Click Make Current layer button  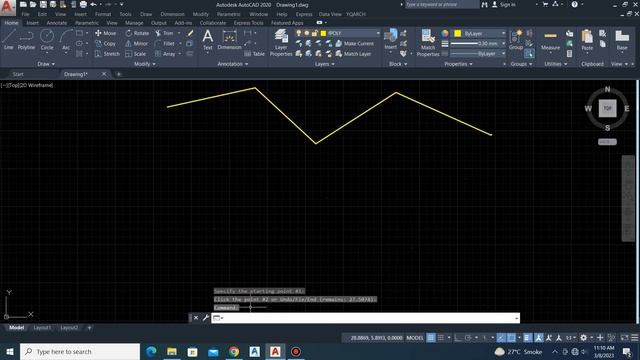coord(354,43)
